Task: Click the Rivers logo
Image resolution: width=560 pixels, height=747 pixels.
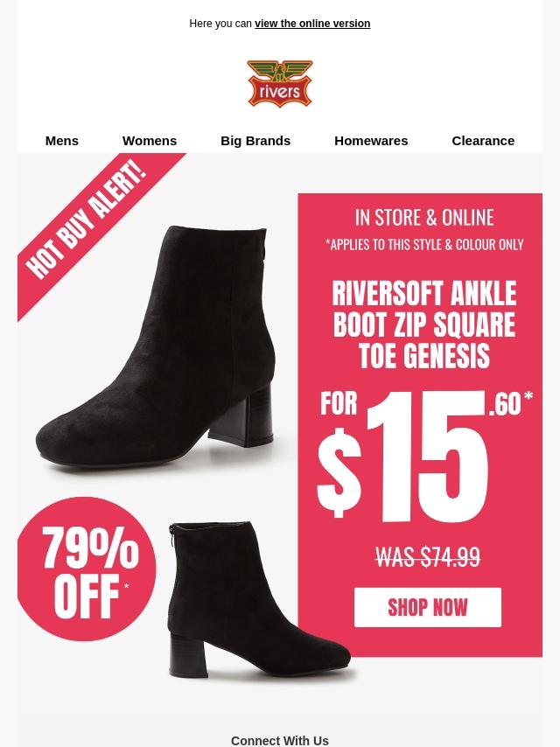Action: coord(280,84)
